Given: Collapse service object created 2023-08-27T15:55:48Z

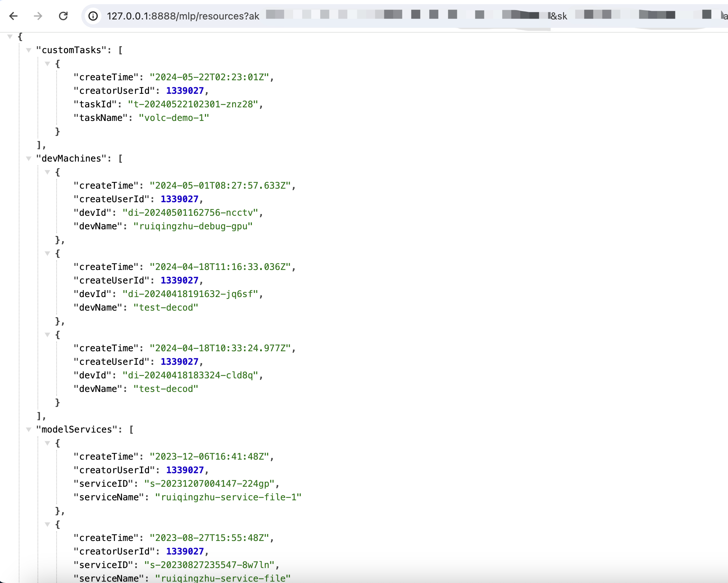Looking at the screenshot, I should tap(48, 524).
